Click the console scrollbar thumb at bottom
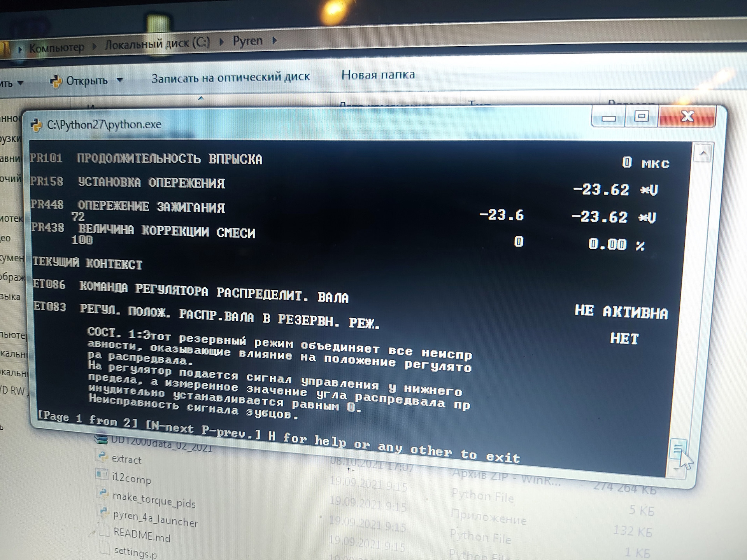 point(678,450)
